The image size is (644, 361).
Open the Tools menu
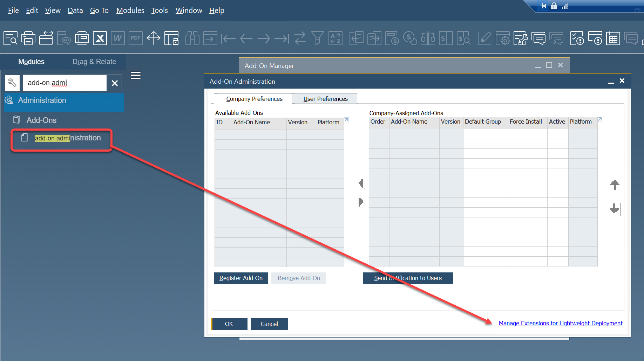coord(160,11)
